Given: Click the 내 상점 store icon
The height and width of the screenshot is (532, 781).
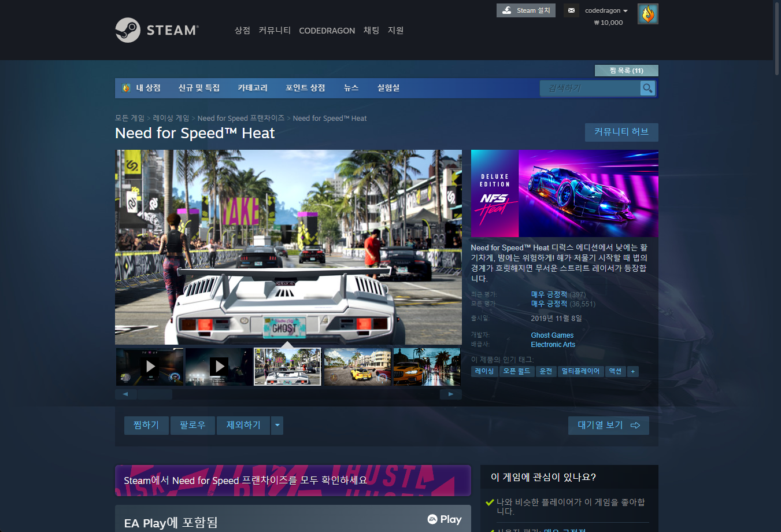Looking at the screenshot, I should (x=126, y=88).
